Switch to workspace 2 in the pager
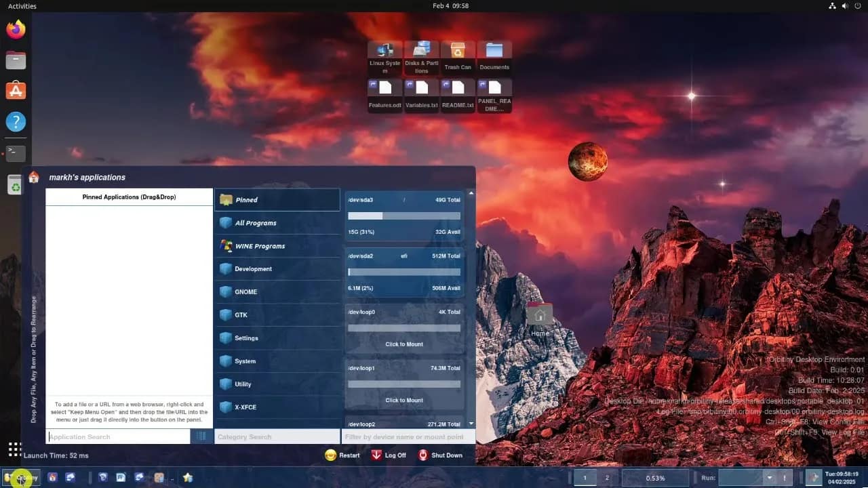 [607, 478]
